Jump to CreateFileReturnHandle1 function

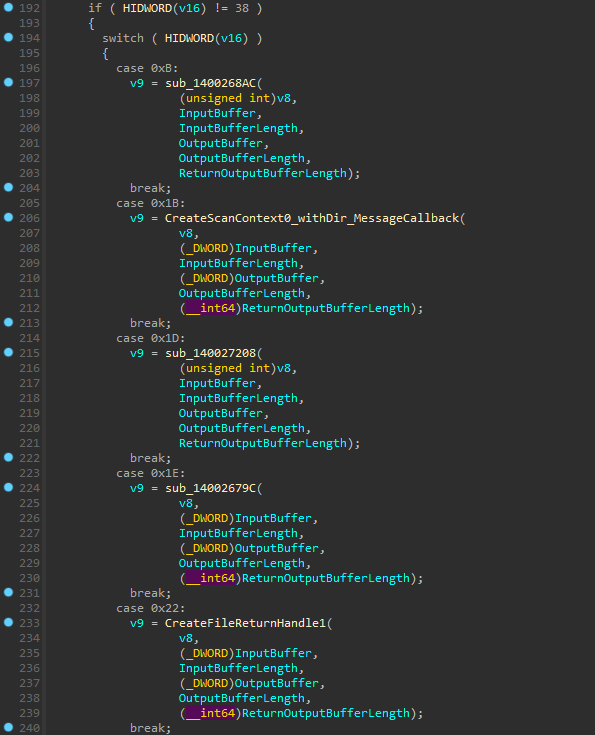(x=245, y=623)
